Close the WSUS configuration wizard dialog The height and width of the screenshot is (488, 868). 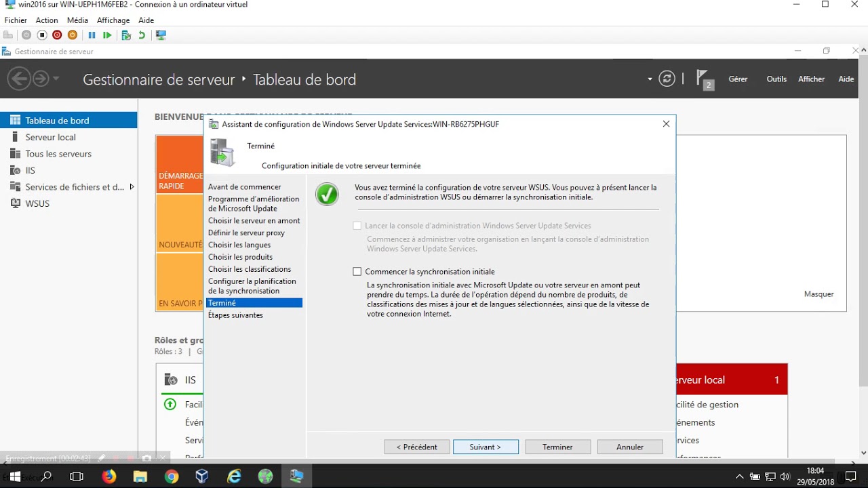(666, 124)
